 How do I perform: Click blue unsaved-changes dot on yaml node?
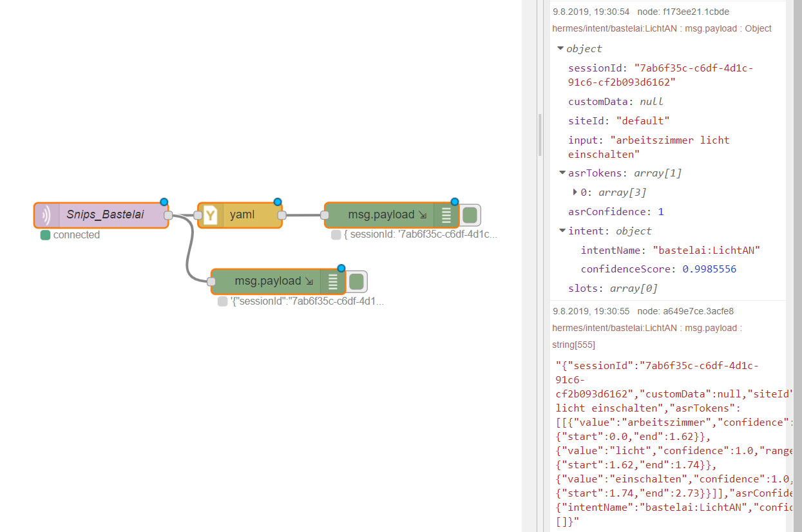[278, 202]
